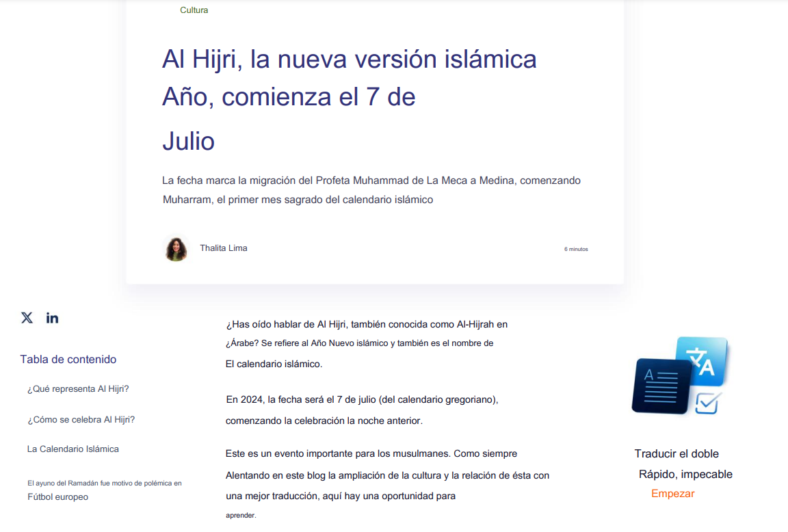This screenshot has height=532, width=788.
Task: Click the Tabla de contenido heading
Action: 68,359
